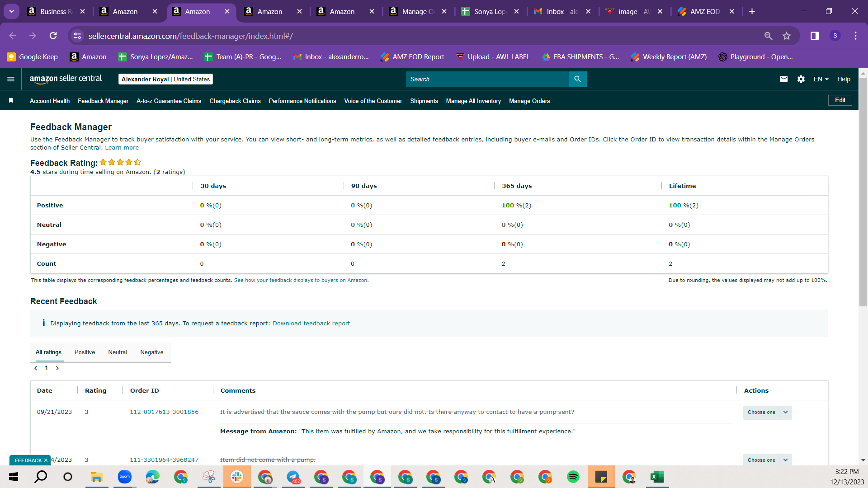Viewport: 868px width, 488px height.
Task: Open Manage All Inventory navigation link
Action: 473,101
